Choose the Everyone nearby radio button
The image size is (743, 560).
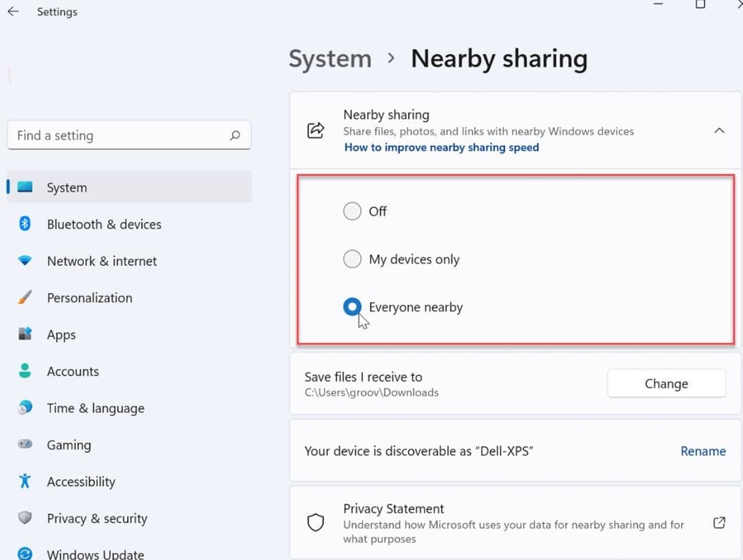click(352, 307)
